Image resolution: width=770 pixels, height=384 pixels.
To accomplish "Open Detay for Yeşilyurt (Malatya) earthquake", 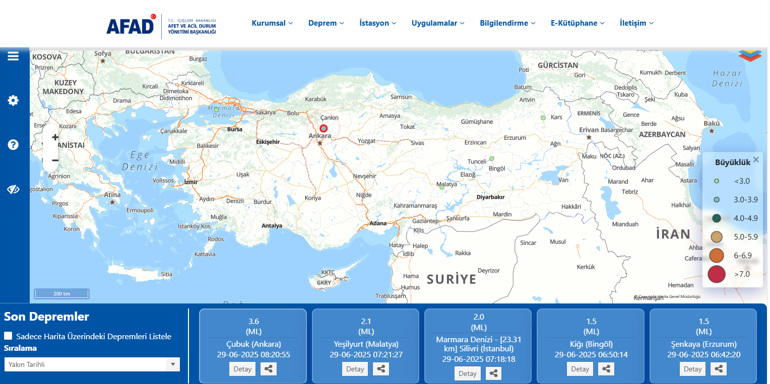I will (355, 369).
